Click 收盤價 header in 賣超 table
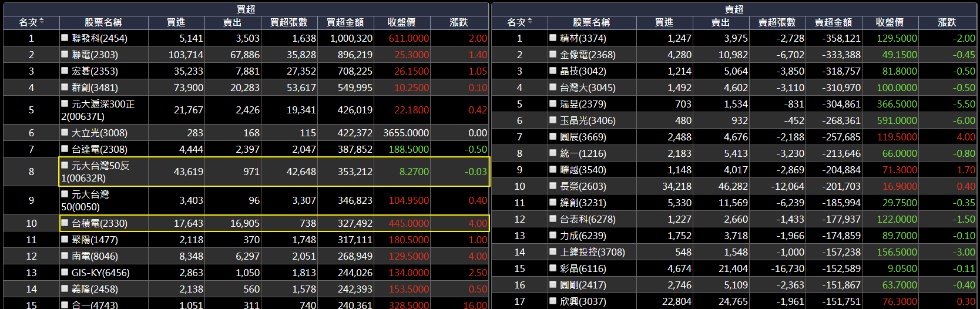 tap(890, 22)
